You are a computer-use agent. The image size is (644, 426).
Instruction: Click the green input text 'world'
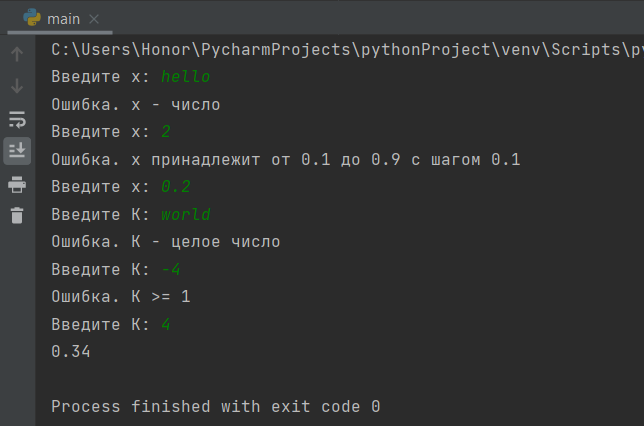click(186, 214)
